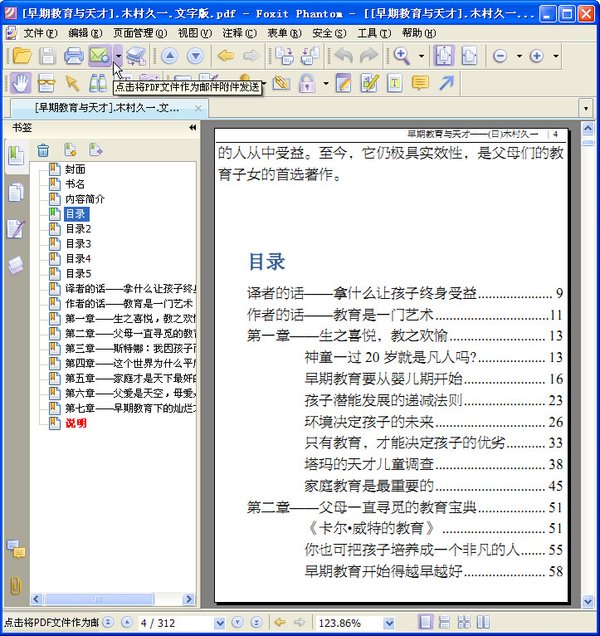Toggle facing pages layout in status bar
The width and height of the screenshot is (600, 636).
point(483,622)
